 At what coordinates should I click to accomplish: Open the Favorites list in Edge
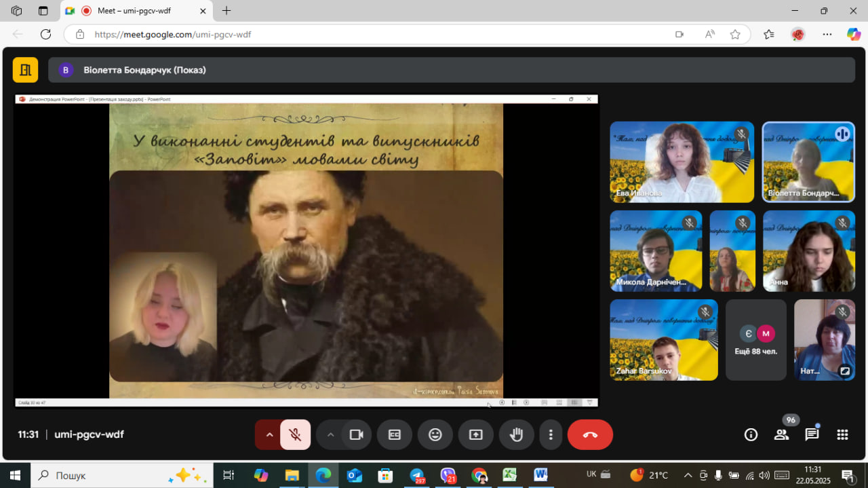(x=769, y=34)
